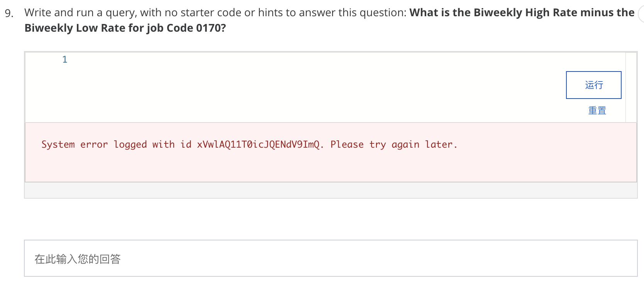
Task: Reset the code editor contents
Action: [x=597, y=111]
